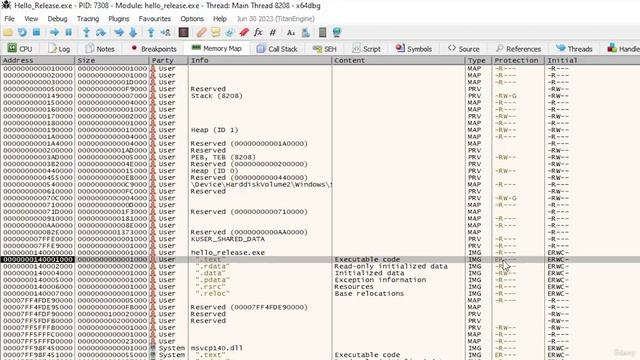This screenshot has height=360, width=640.
Task: Click the globe icon in toolbar
Action: (x=337, y=32)
